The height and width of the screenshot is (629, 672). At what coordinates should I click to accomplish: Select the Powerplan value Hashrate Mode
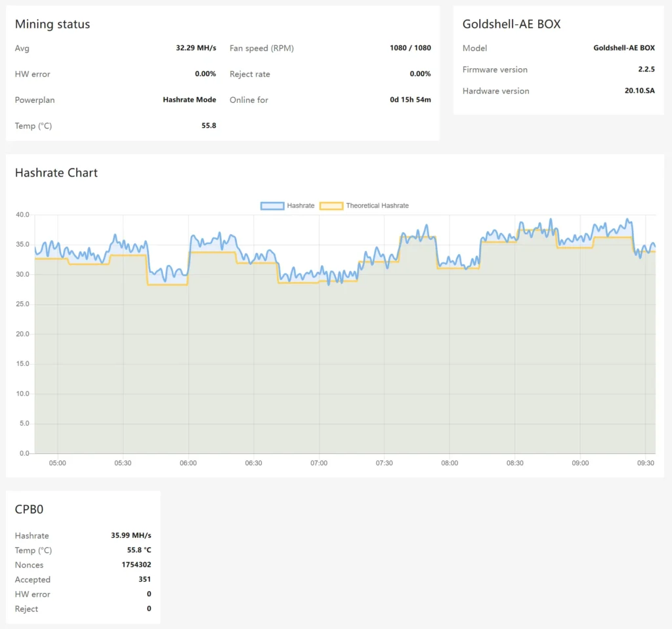(x=189, y=100)
